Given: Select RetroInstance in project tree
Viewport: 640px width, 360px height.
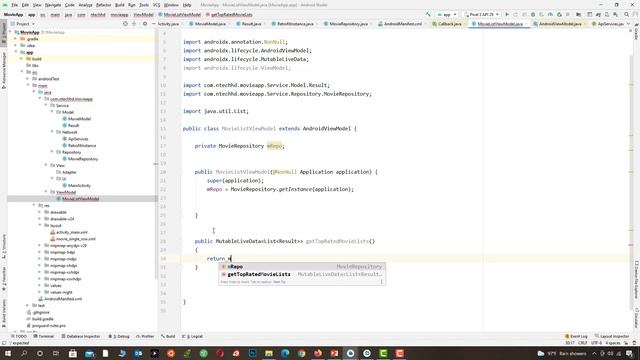Looking at the screenshot, I should (x=79, y=145).
